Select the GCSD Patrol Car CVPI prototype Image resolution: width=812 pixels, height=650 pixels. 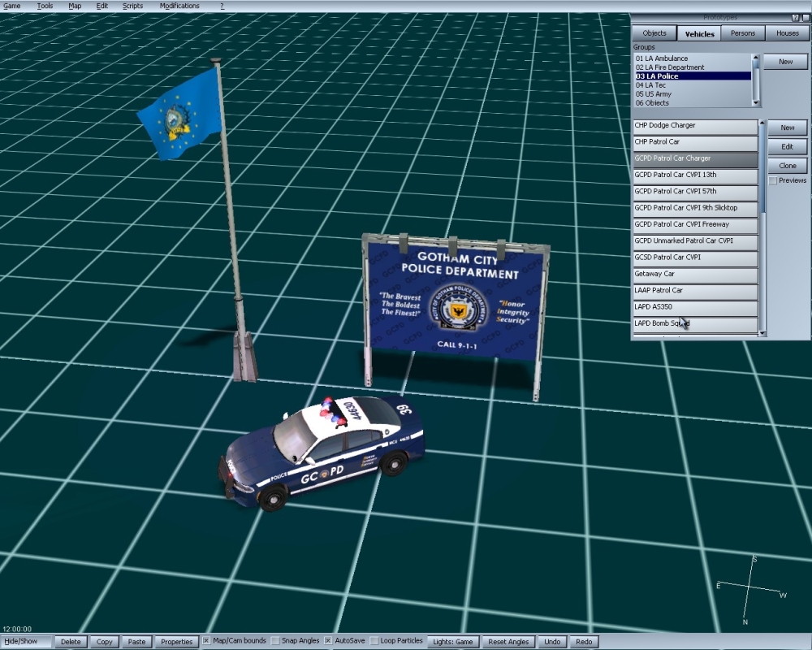pos(695,258)
